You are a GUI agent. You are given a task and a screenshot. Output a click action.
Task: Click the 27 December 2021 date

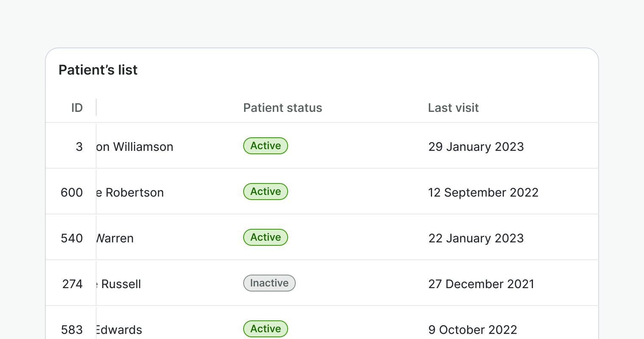pos(481,284)
